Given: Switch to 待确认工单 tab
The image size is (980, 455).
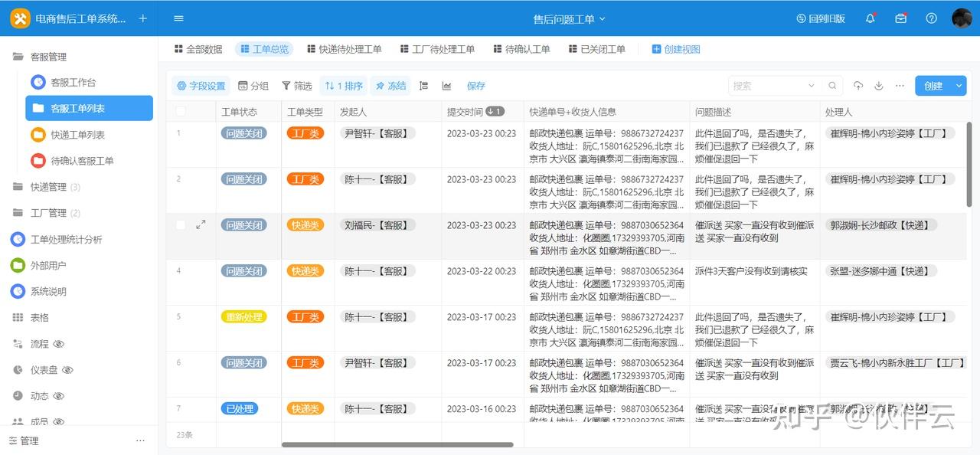Looking at the screenshot, I should (x=521, y=49).
